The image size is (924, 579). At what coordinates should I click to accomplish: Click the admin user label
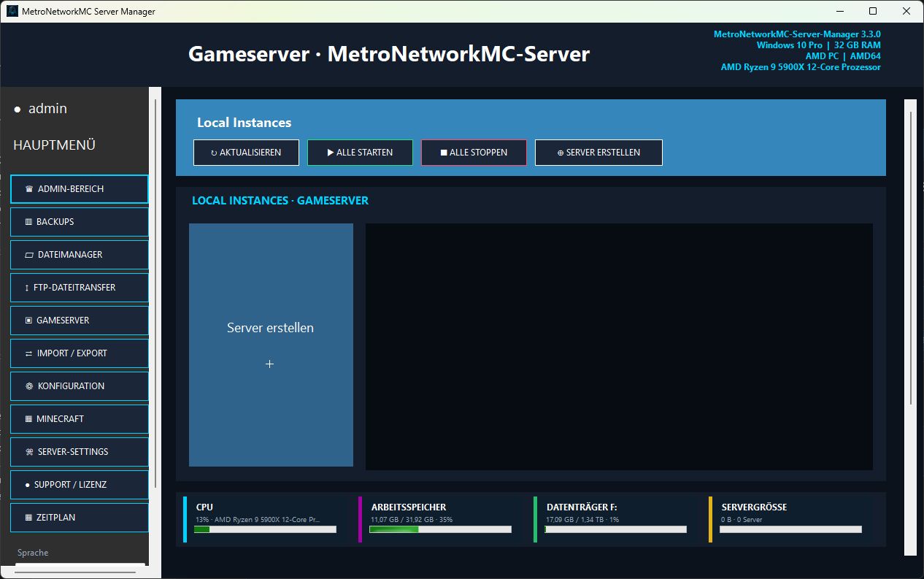click(x=47, y=109)
